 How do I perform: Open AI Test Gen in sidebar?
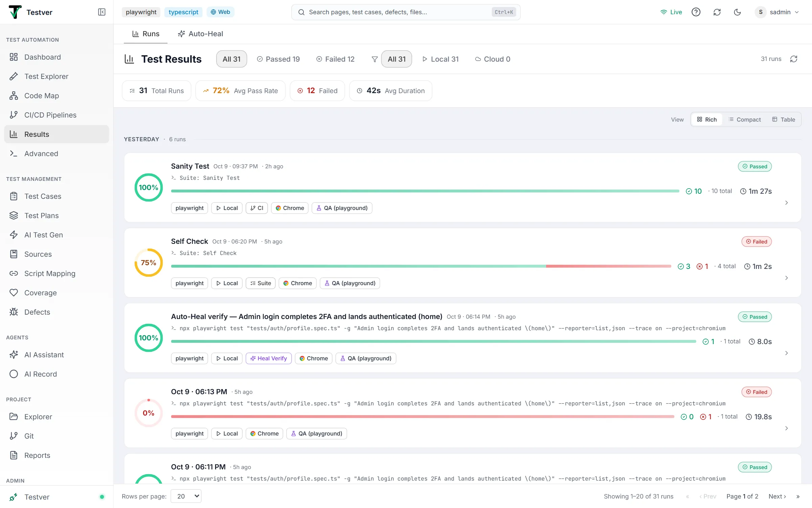pyautogui.click(x=57, y=235)
